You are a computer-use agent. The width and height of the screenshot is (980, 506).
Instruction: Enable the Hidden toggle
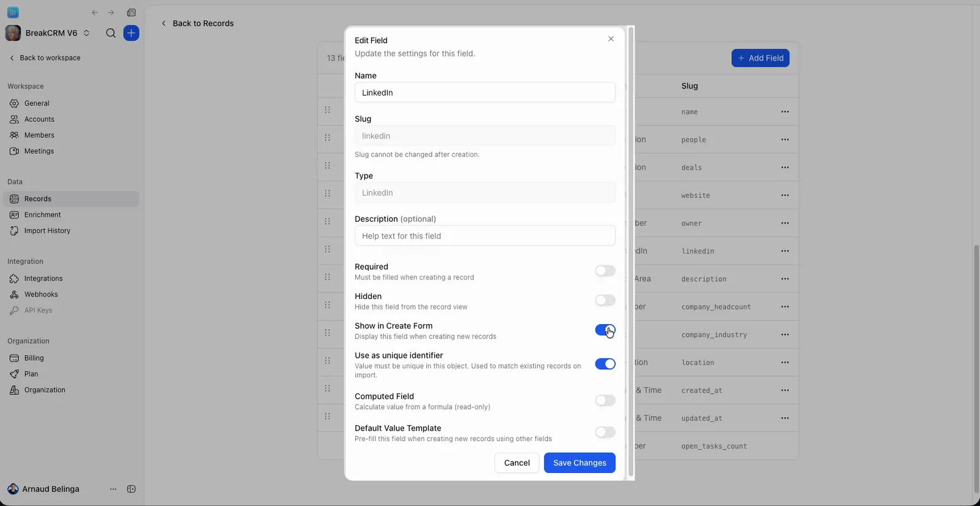605,300
